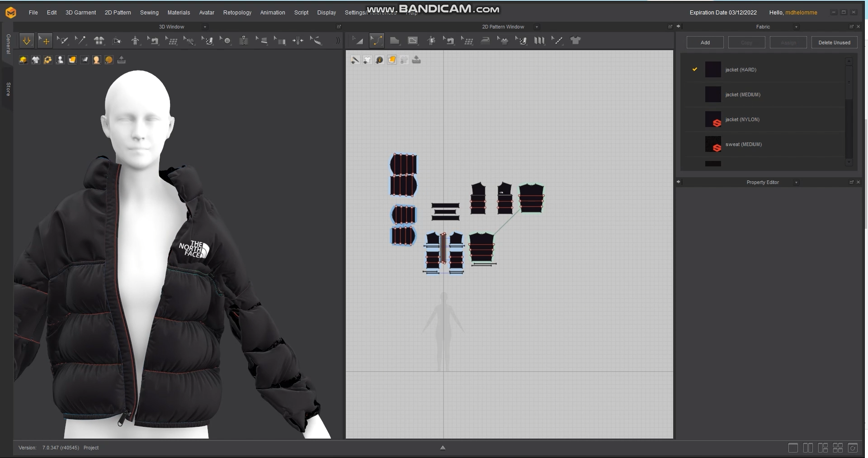This screenshot has height=458, width=868.
Task: Pick the 2D Edit Sewing machine tool
Action: pos(449,41)
